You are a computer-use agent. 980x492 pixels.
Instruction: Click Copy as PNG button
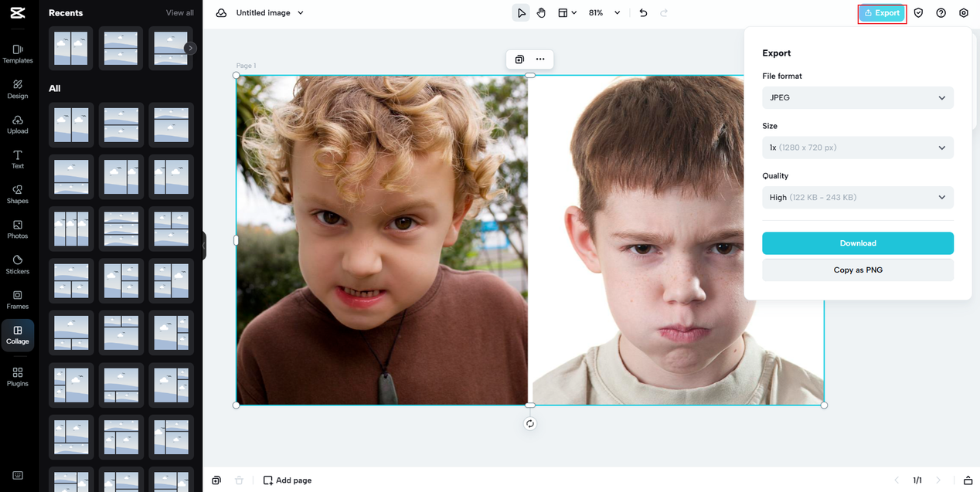[858, 270]
